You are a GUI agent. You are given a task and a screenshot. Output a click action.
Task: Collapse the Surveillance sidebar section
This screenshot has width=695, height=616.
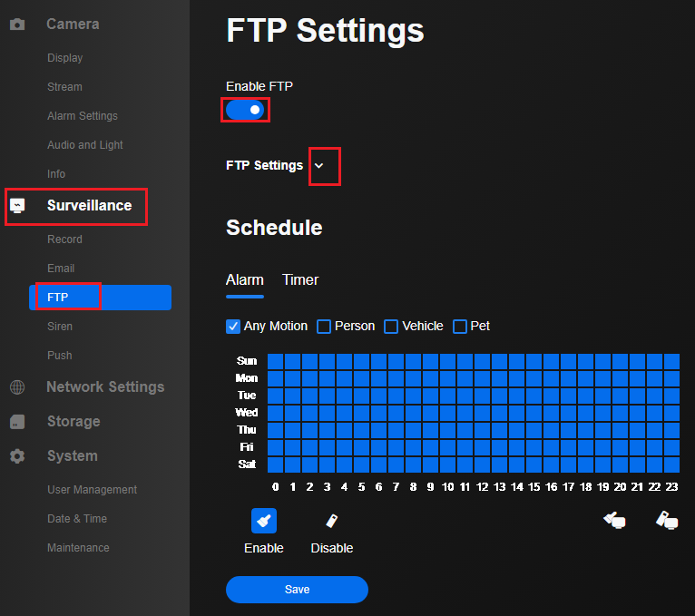[x=89, y=206]
